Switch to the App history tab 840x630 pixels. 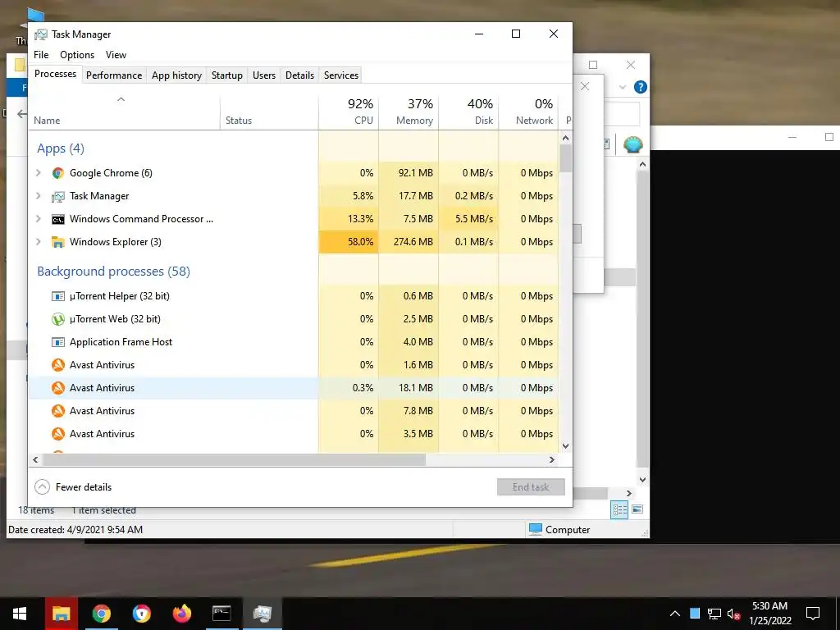coord(177,75)
